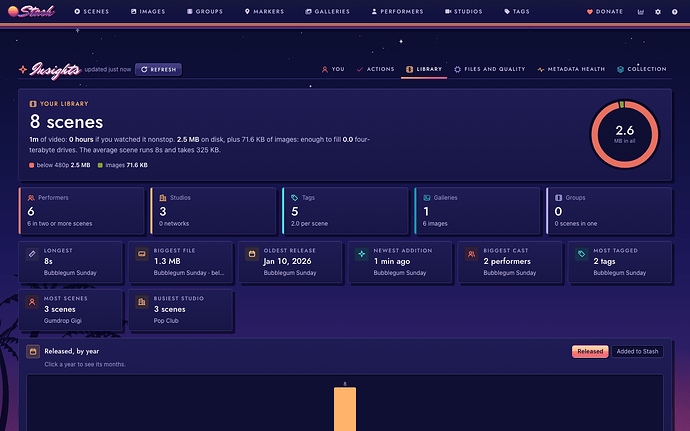Click the Your Library heading icon
Viewport: 690px width, 431px height.
pos(33,104)
